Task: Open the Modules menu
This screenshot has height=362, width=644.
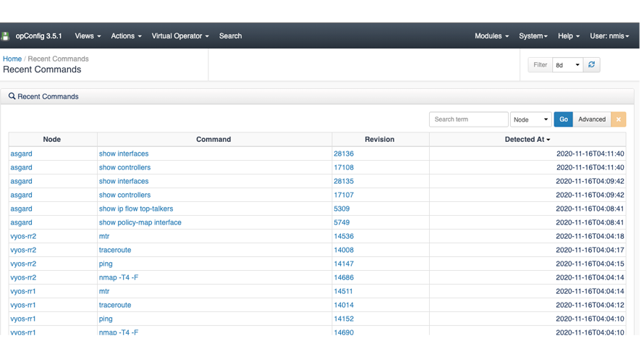Action: (491, 35)
